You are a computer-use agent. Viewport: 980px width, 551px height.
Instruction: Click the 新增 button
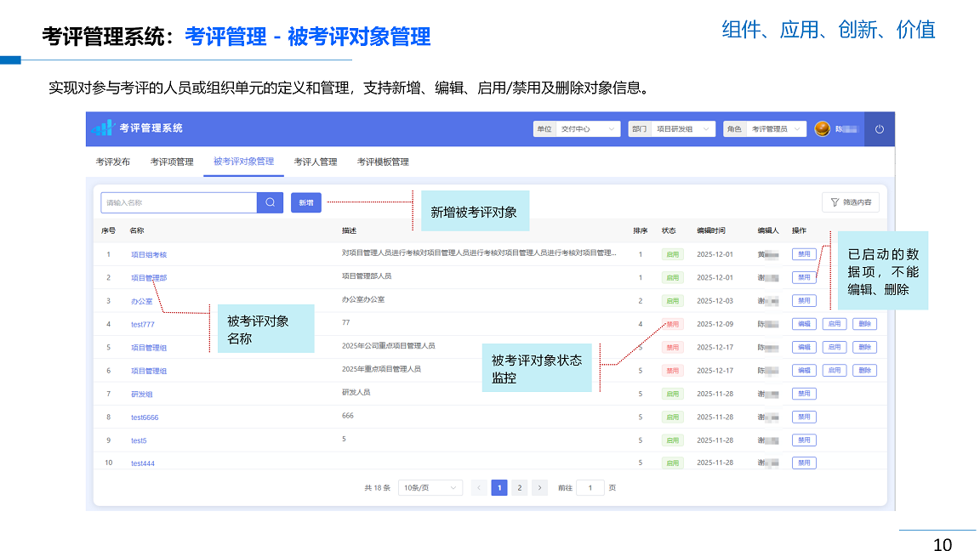click(305, 202)
